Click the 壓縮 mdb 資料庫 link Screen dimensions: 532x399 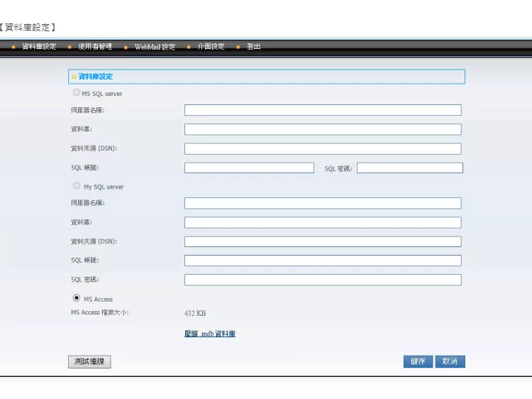tap(210, 334)
